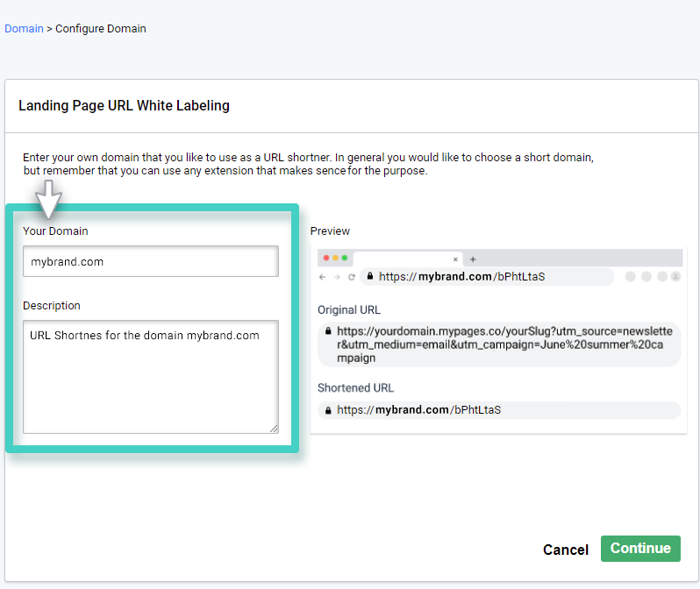Select the Original URL yourdomain.mypages.co text
700x589 pixels.
[504, 344]
